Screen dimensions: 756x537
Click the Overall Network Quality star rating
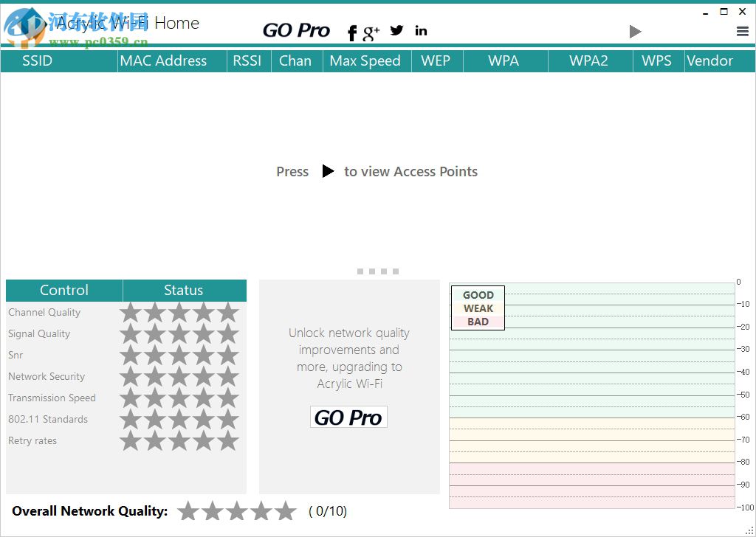click(237, 510)
